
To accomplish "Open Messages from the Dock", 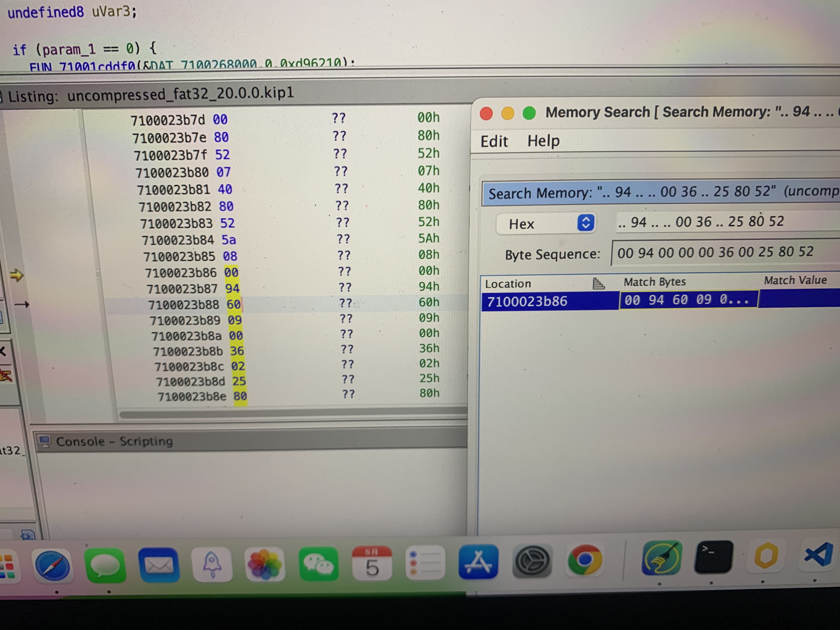I will pos(106,565).
